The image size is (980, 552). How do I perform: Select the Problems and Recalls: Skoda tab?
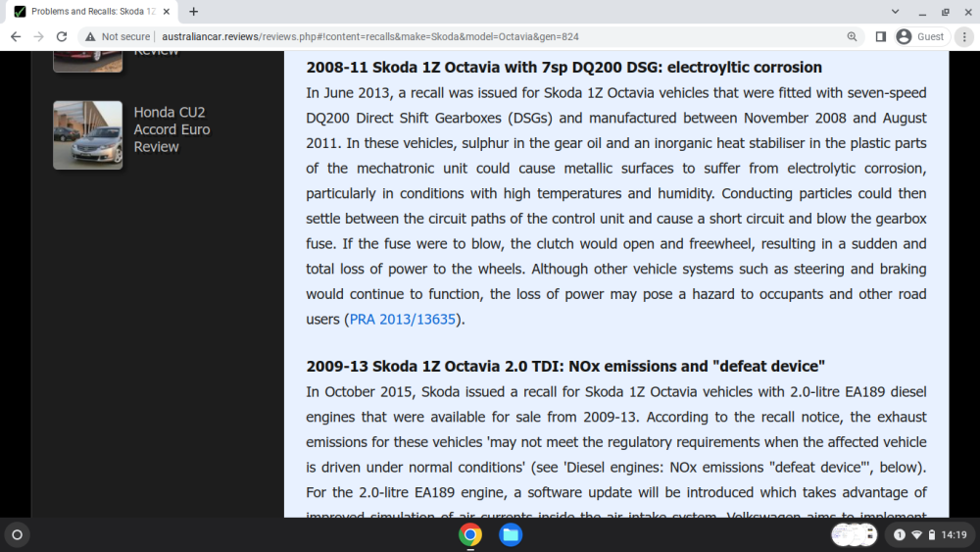coord(92,11)
